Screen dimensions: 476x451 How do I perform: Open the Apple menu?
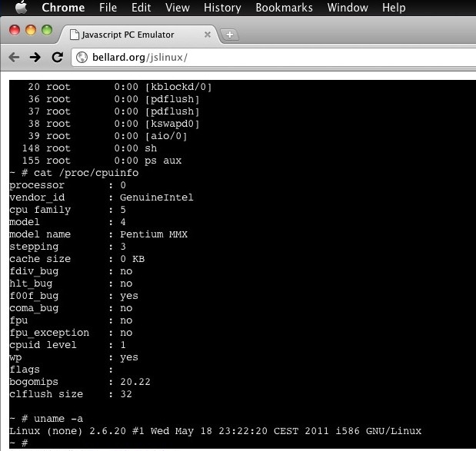(x=22, y=7)
